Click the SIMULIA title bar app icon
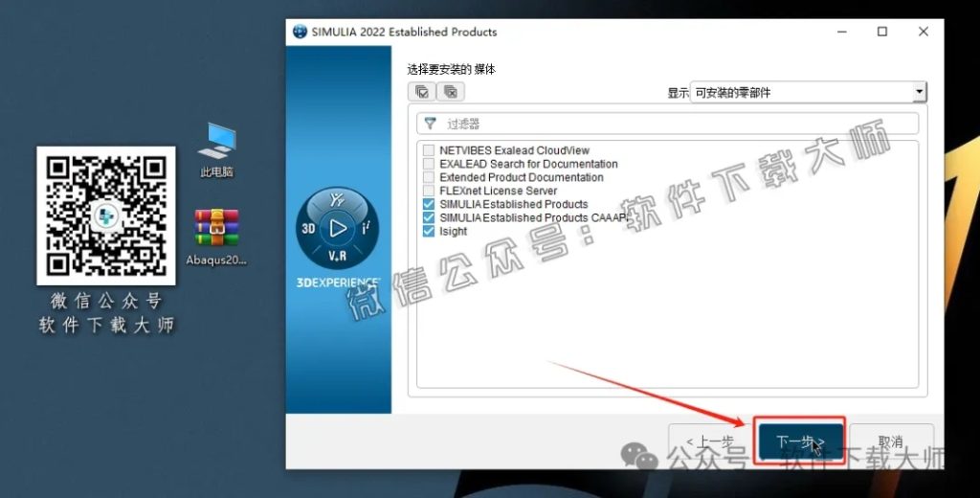 tap(300, 32)
